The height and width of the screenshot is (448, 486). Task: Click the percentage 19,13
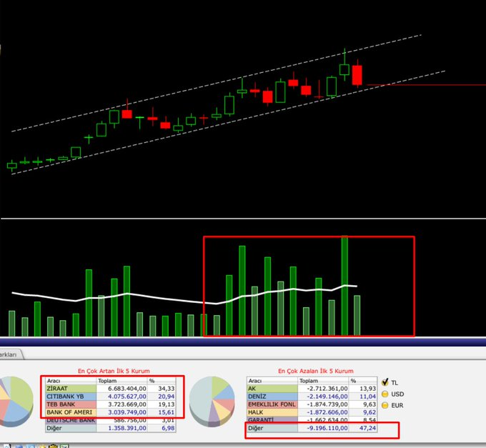pos(167,404)
